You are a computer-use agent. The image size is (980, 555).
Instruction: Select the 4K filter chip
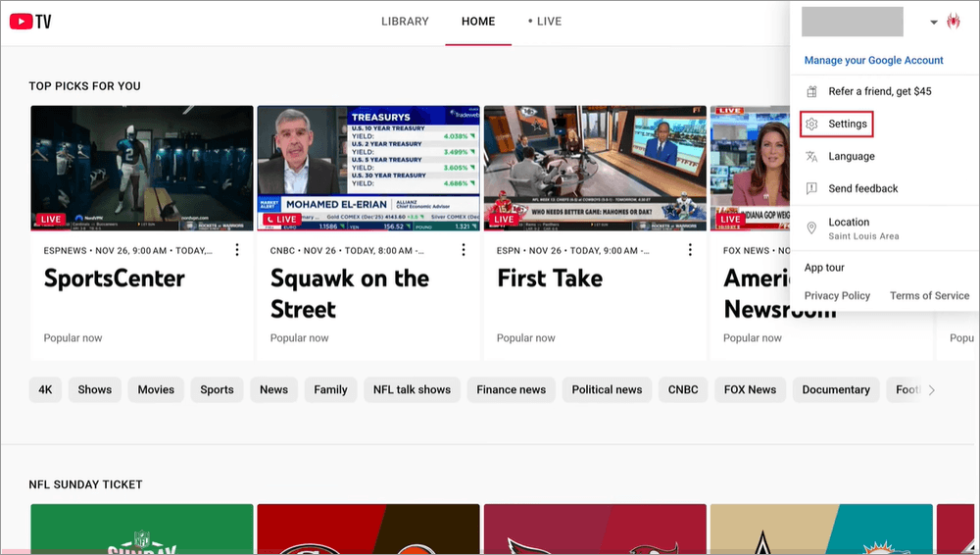pyautogui.click(x=45, y=390)
